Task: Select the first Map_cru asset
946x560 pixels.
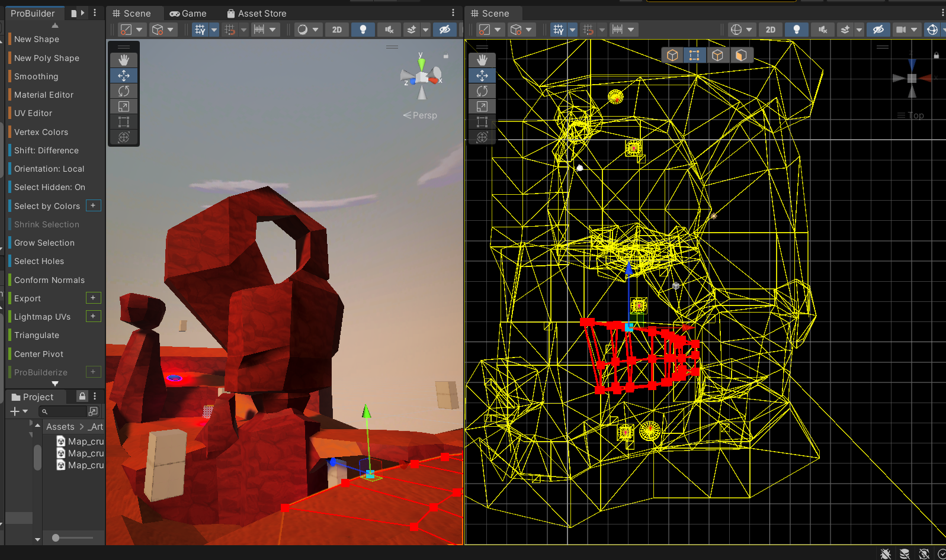Action: pyautogui.click(x=80, y=441)
